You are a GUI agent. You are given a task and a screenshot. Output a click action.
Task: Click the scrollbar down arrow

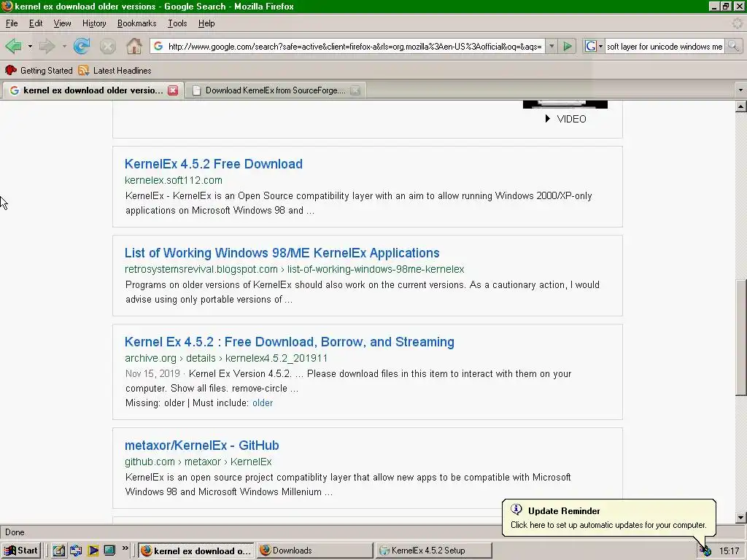tap(740, 518)
